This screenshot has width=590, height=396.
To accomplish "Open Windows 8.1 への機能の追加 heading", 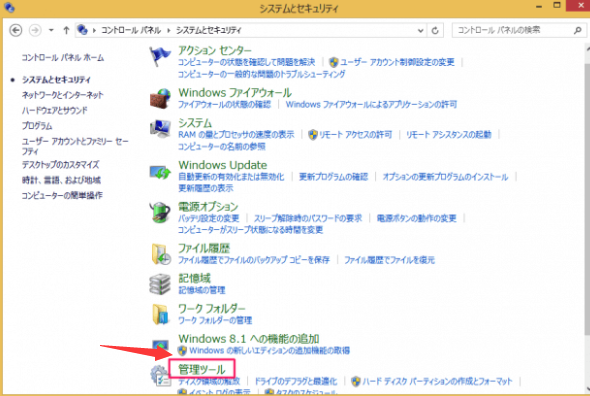I will click(x=249, y=339).
